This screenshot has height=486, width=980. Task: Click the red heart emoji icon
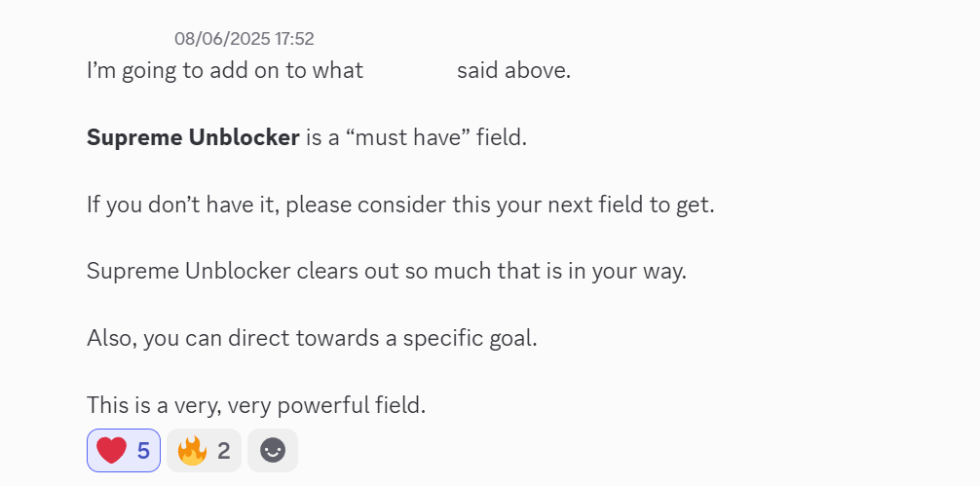(111, 450)
